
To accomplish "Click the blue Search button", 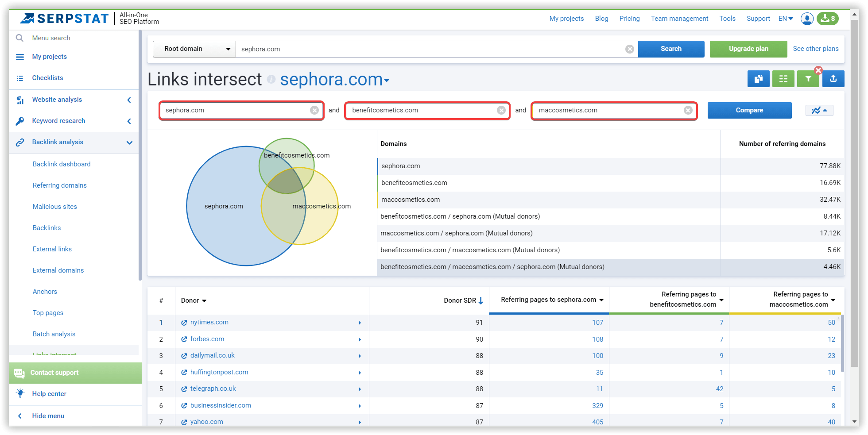I will coord(671,49).
